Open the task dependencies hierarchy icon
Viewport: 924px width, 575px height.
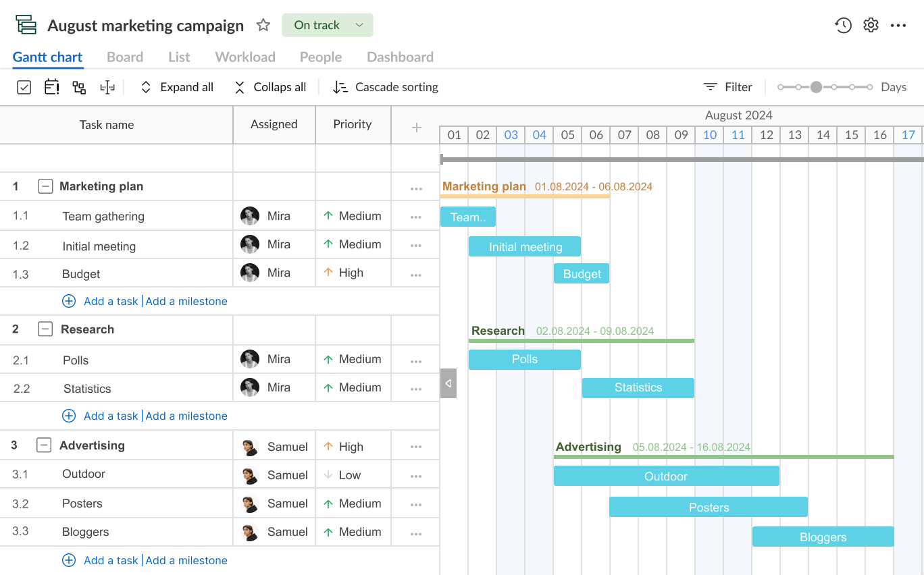[78, 87]
